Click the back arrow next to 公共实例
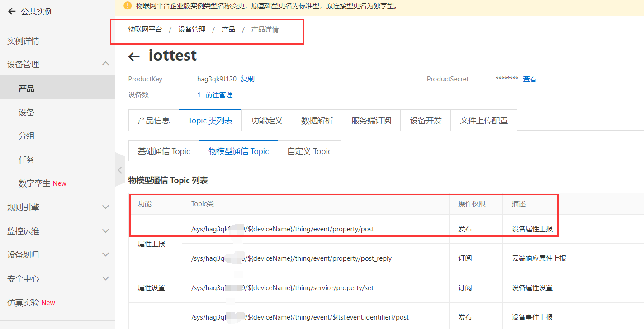Image resolution: width=644 pixels, height=329 pixels. [12, 12]
